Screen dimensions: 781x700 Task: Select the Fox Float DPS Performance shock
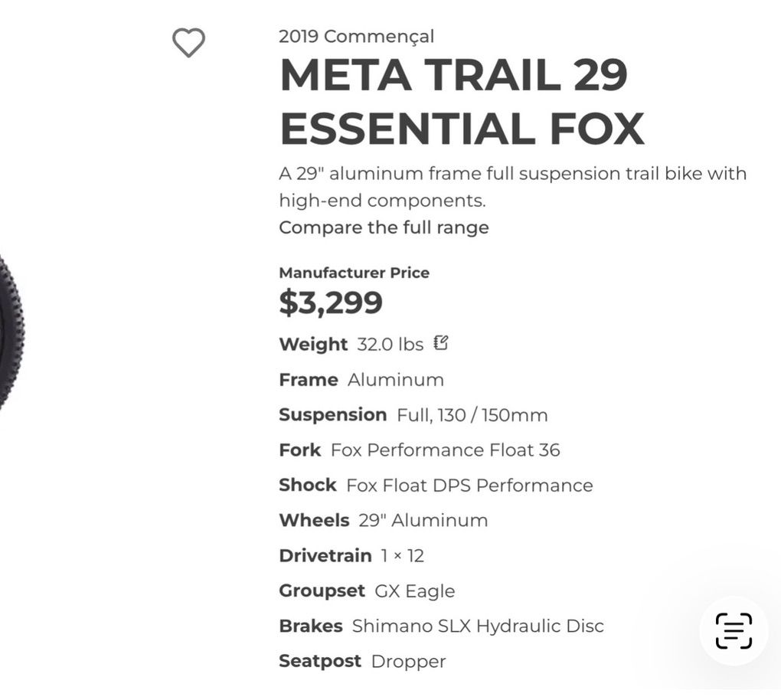coord(469,486)
